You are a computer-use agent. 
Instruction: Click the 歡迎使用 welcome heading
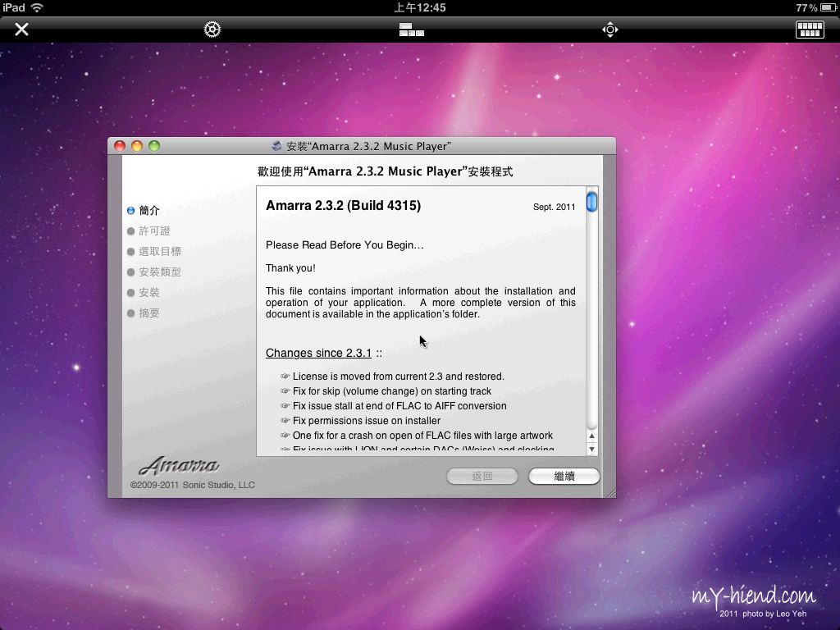386,171
